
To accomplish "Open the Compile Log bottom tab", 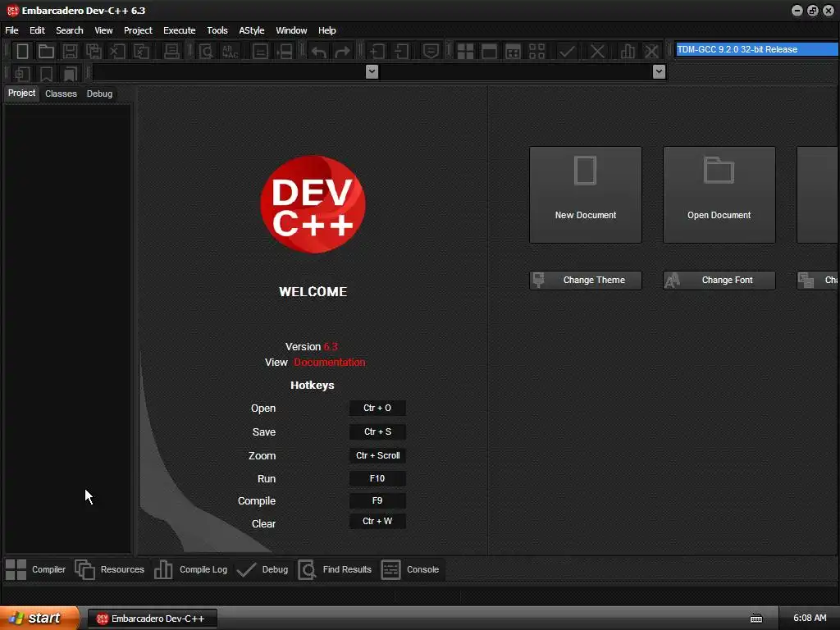I will click(x=190, y=569).
